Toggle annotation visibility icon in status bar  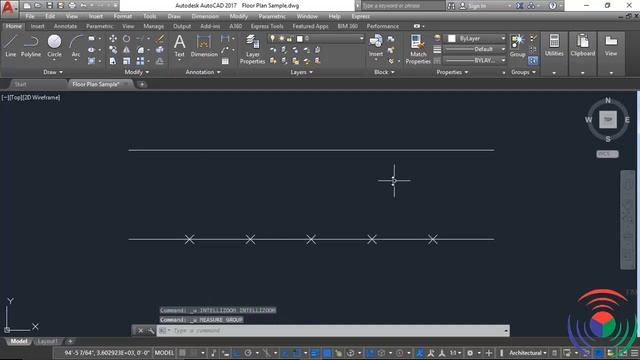420,353
